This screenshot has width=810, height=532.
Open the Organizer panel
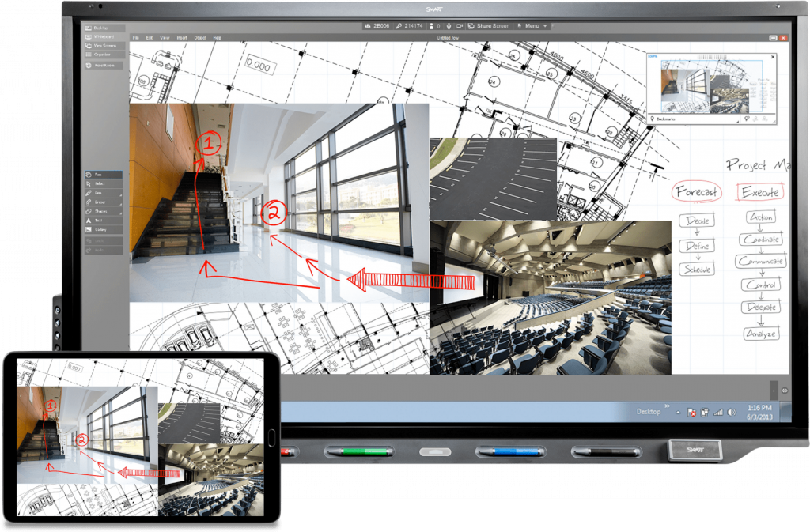[x=104, y=55]
